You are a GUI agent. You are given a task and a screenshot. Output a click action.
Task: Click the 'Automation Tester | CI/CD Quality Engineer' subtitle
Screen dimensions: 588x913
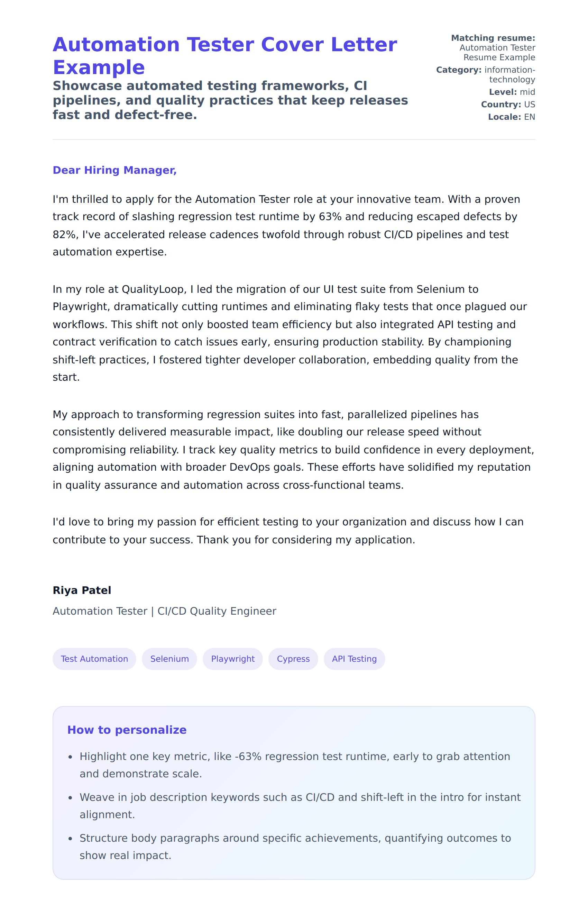tap(164, 611)
